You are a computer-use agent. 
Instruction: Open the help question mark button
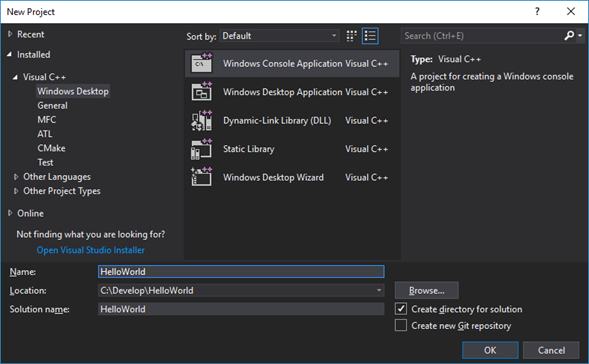(x=537, y=12)
